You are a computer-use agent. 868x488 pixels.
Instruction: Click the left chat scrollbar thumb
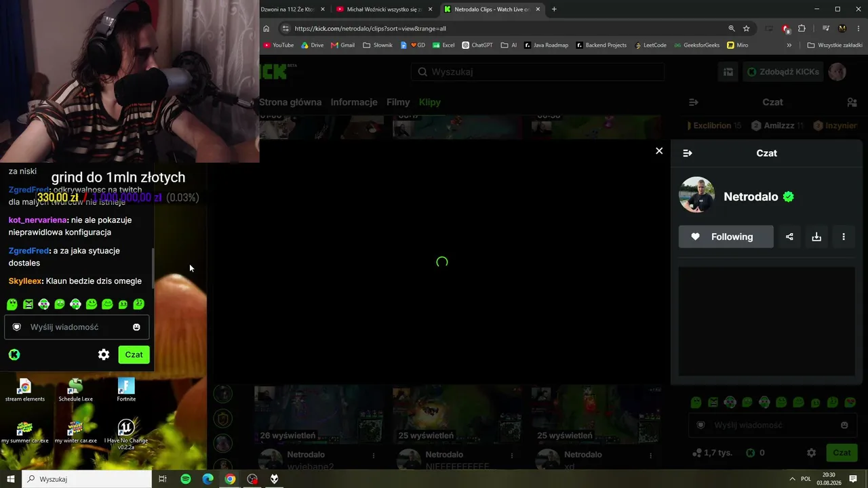[x=153, y=267]
